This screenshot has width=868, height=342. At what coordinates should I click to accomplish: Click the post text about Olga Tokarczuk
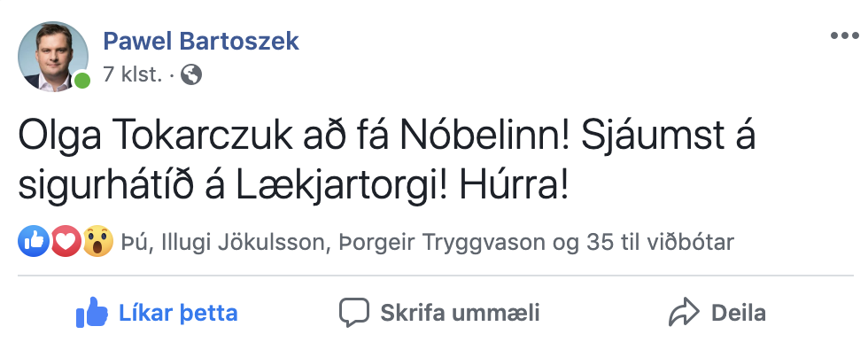[x=386, y=160]
